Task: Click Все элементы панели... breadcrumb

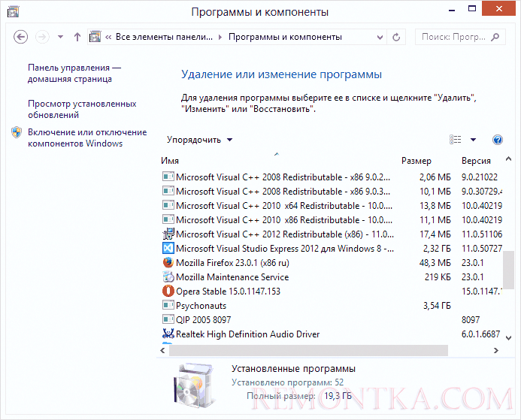Action: pyautogui.click(x=164, y=37)
